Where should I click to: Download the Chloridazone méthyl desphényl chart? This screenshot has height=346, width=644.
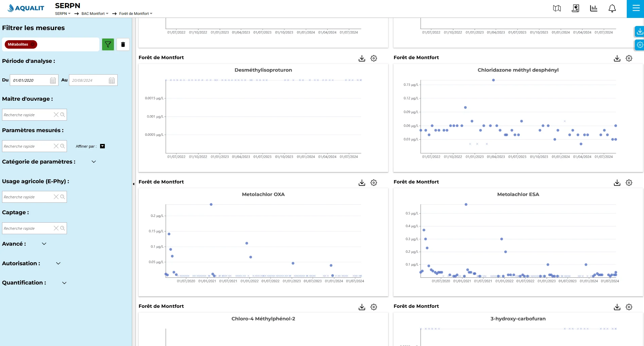(x=617, y=58)
